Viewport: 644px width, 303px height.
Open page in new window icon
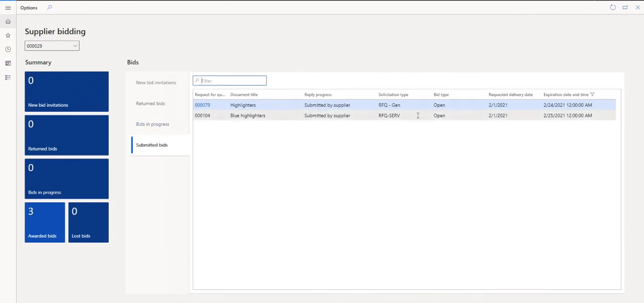[625, 8]
